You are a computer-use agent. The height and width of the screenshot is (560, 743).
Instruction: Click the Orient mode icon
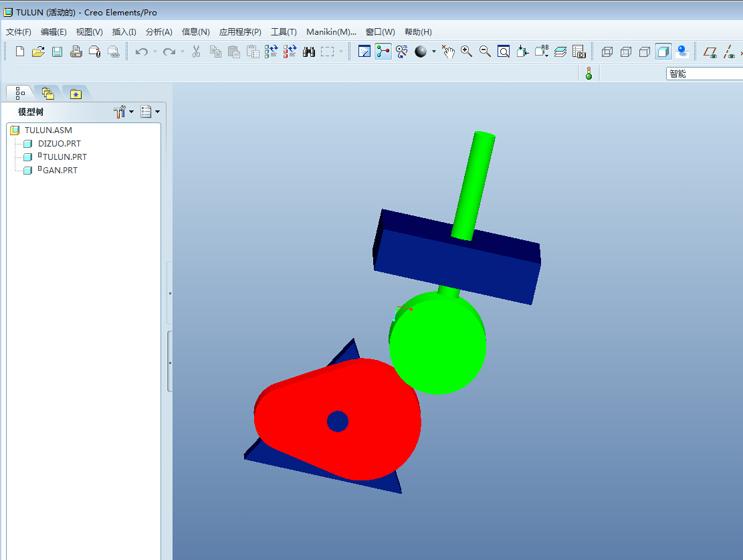(402, 52)
